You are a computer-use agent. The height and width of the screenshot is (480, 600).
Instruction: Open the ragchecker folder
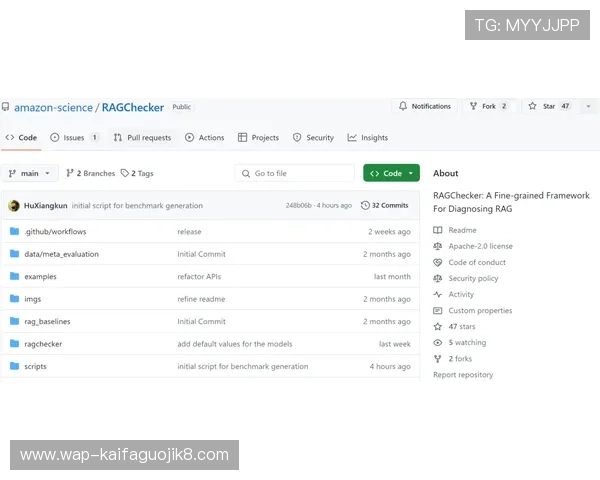43,344
